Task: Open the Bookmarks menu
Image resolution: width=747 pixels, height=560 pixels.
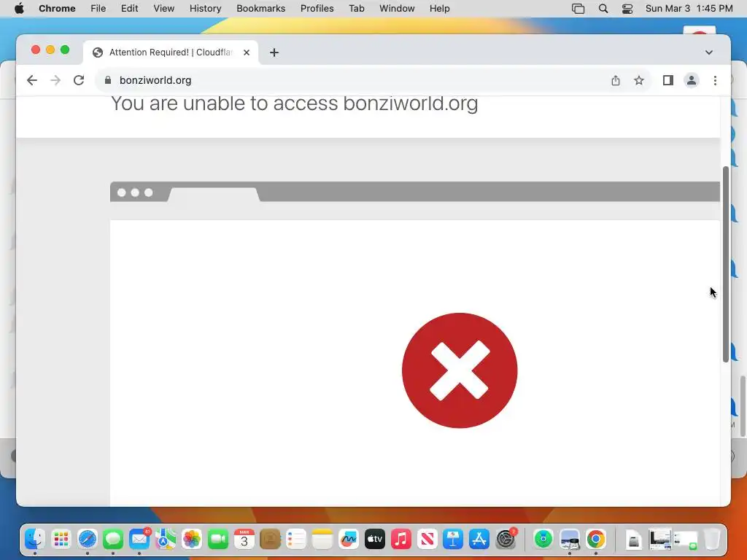Action: tap(260, 9)
